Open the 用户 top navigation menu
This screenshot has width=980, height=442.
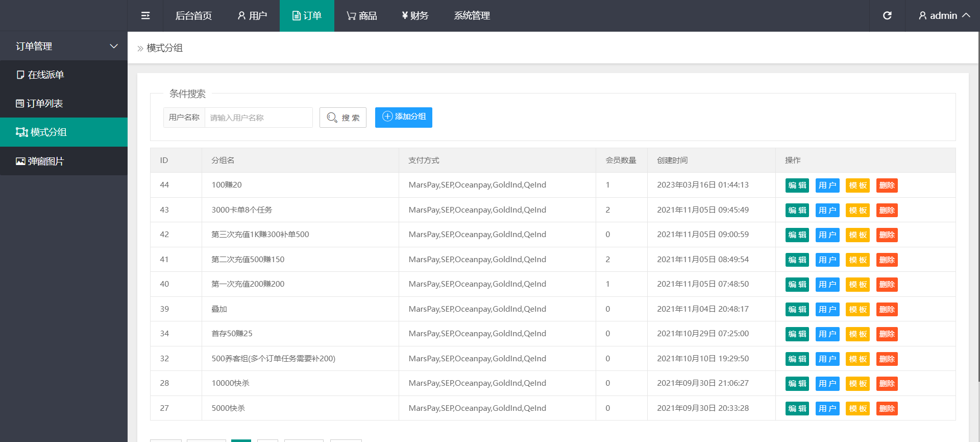pyautogui.click(x=252, y=16)
